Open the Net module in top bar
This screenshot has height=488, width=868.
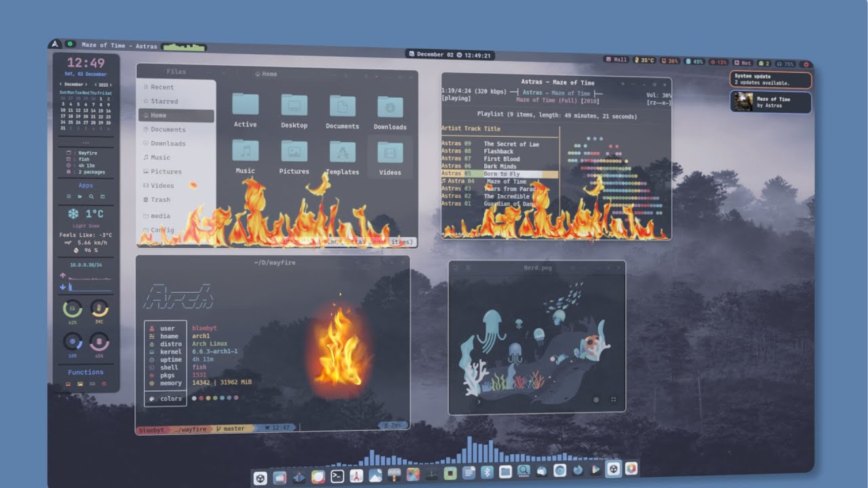(743, 63)
